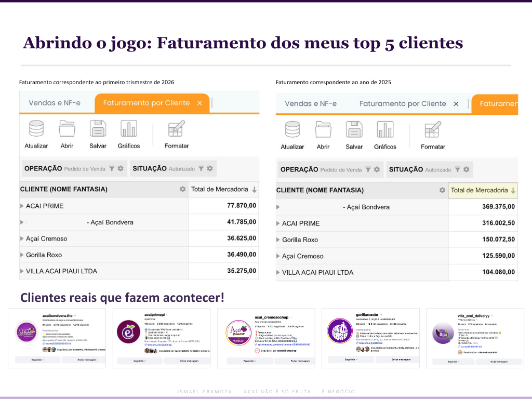The height and width of the screenshot is (399, 532).
Task: Click Salvar disk icon in 2025 panel
Action: [354, 129]
